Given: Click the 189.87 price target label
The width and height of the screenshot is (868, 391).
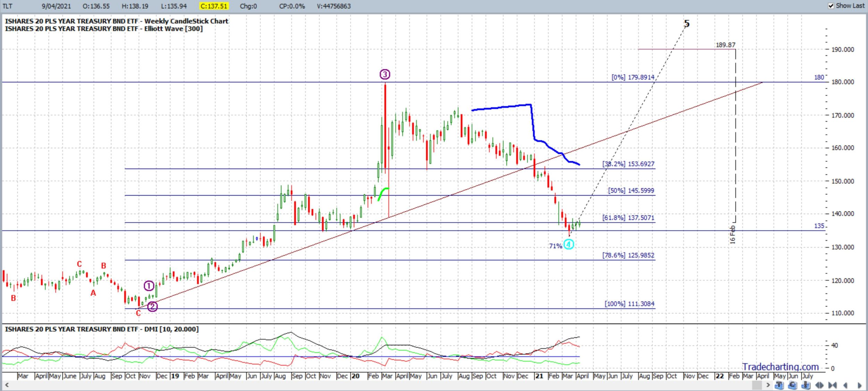Looking at the screenshot, I should pyautogui.click(x=725, y=45).
